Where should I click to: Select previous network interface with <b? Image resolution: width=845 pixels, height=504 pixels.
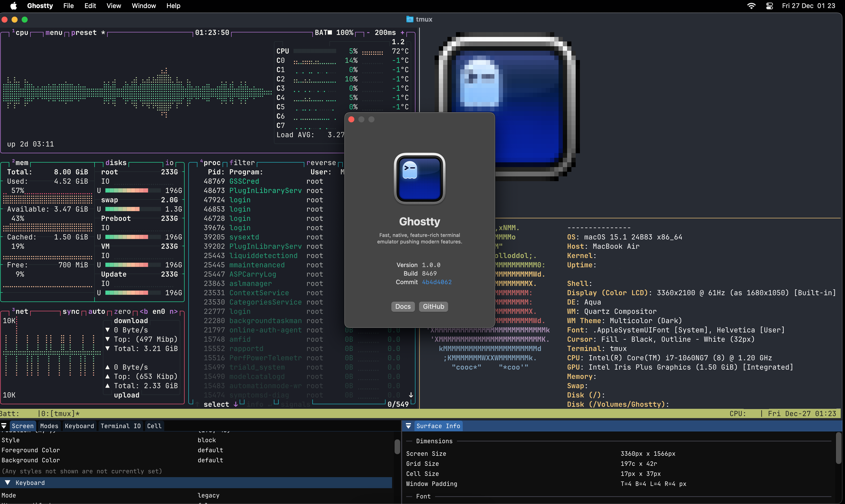[144, 312]
